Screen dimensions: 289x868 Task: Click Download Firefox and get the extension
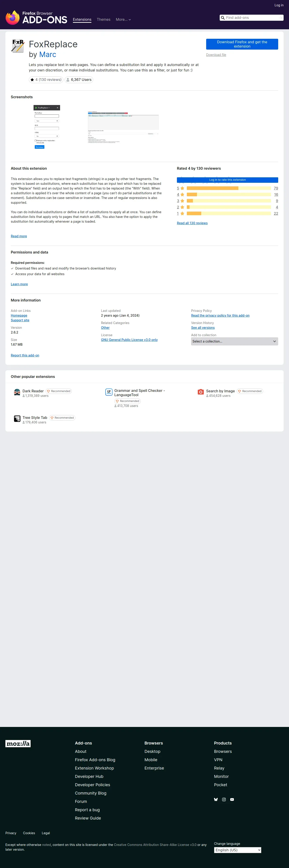[242, 44]
